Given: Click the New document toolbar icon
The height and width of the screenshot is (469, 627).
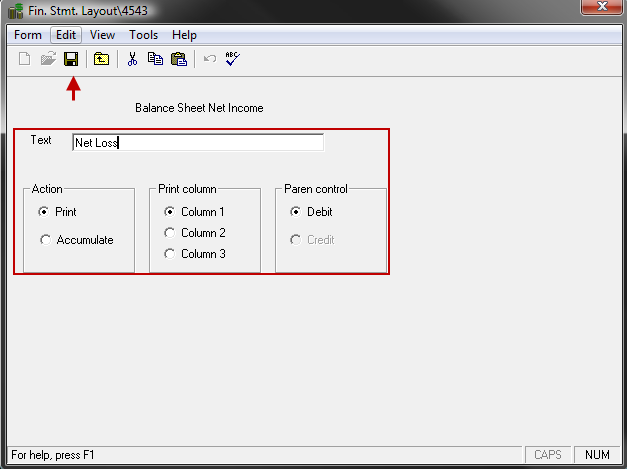Looking at the screenshot, I should [24, 59].
